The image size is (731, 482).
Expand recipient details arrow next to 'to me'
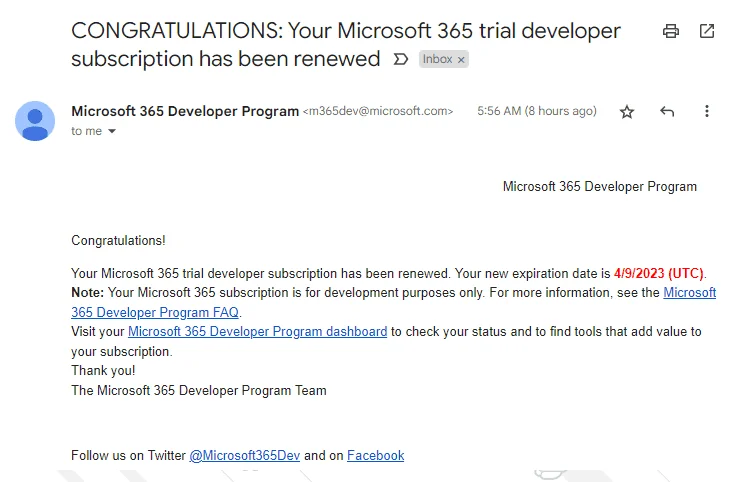click(x=112, y=131)
